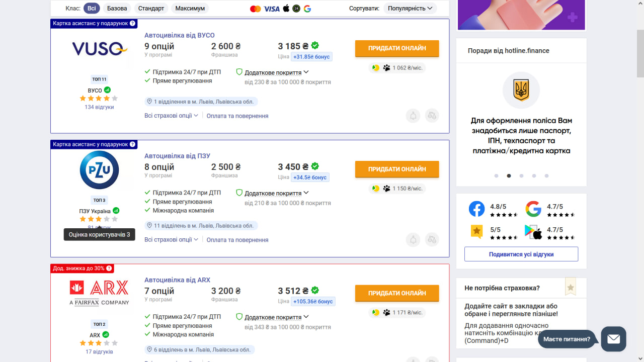Select the "Базова" class filter
The height and width of the screenshot is (362, 644).
tap(117, 9)
